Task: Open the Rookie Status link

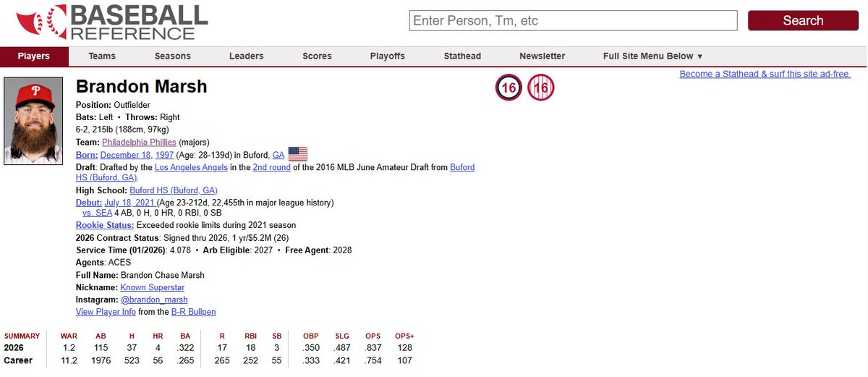Action: (105, 225)
